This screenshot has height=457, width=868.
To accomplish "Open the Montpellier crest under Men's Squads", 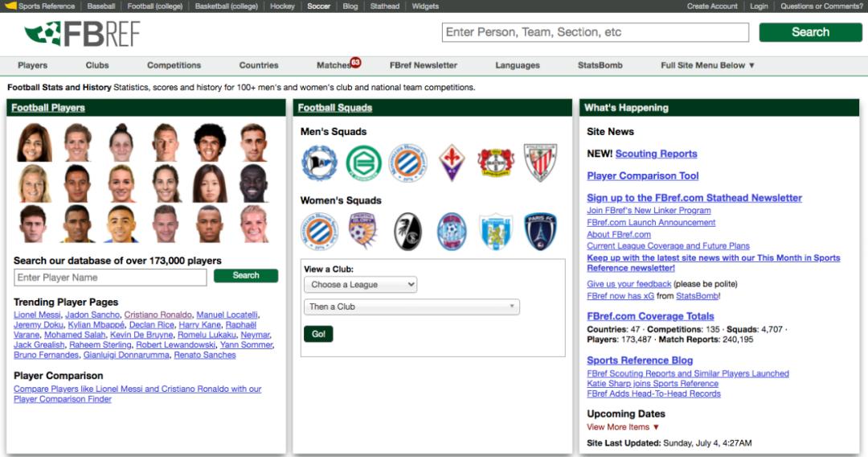I will (x=408, y=163).
